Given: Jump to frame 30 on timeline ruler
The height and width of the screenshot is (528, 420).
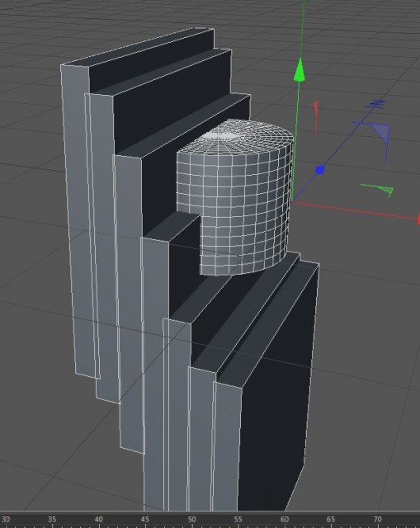Looking at the screenshot, I should (x=6, y=520).
